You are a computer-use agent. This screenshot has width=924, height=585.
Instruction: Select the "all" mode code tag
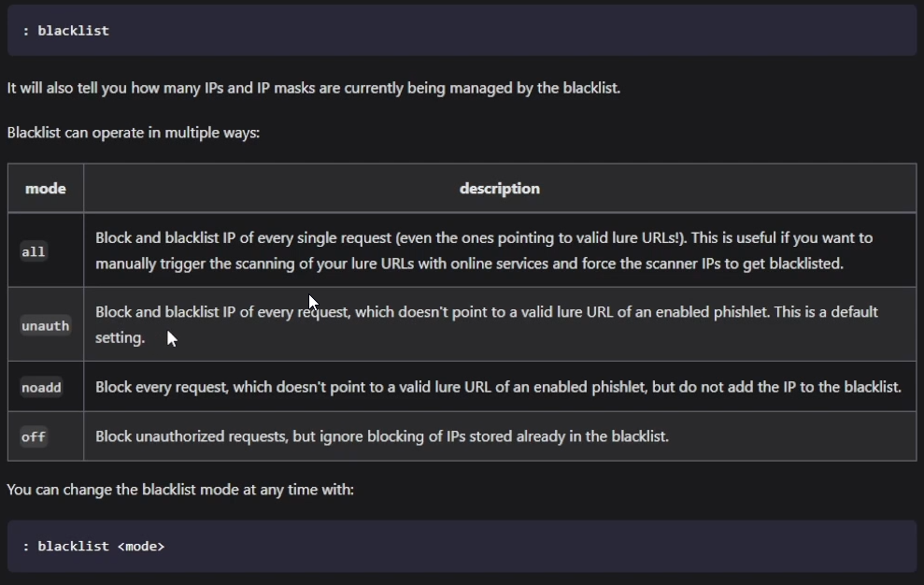(x=34, y=251)
